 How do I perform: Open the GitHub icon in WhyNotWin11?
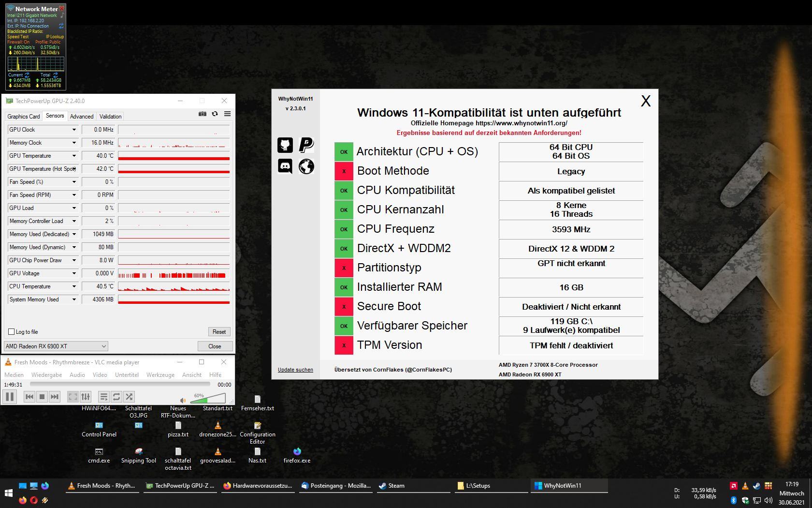pyautogui.click(x=285, y=145)
